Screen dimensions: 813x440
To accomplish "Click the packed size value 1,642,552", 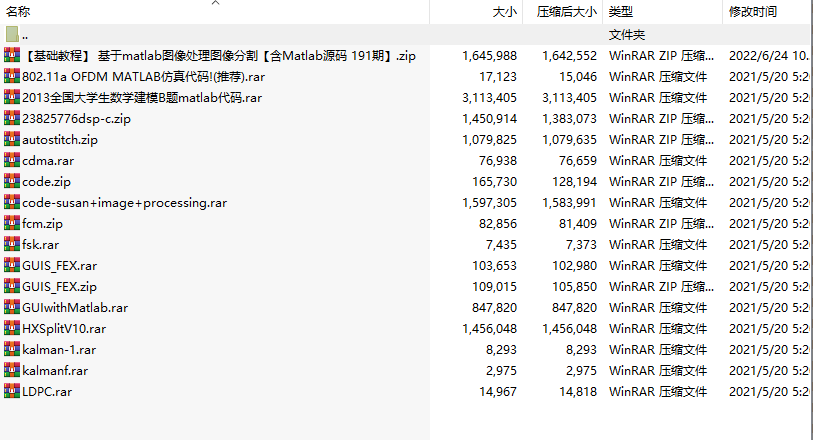I will [569, 55].
